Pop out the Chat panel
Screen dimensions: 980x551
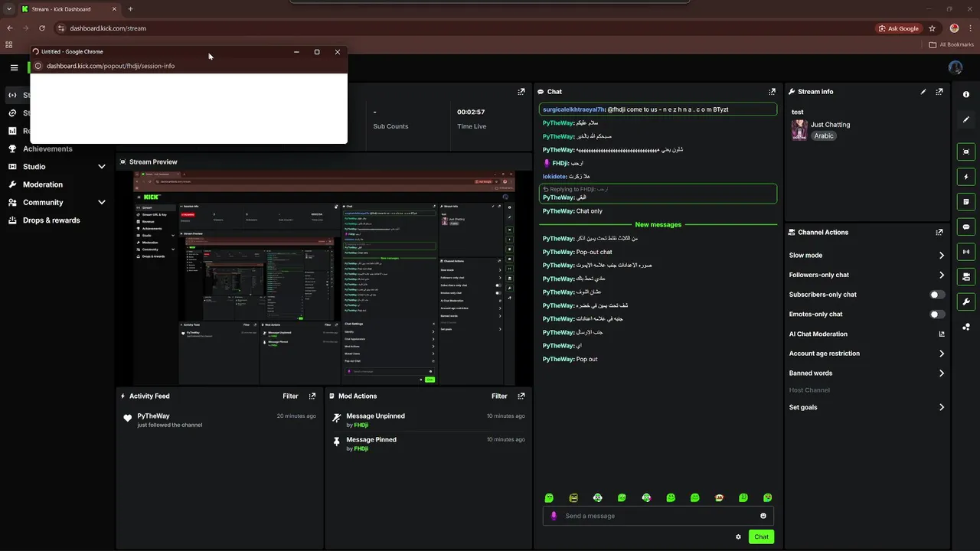coord(772,92)
